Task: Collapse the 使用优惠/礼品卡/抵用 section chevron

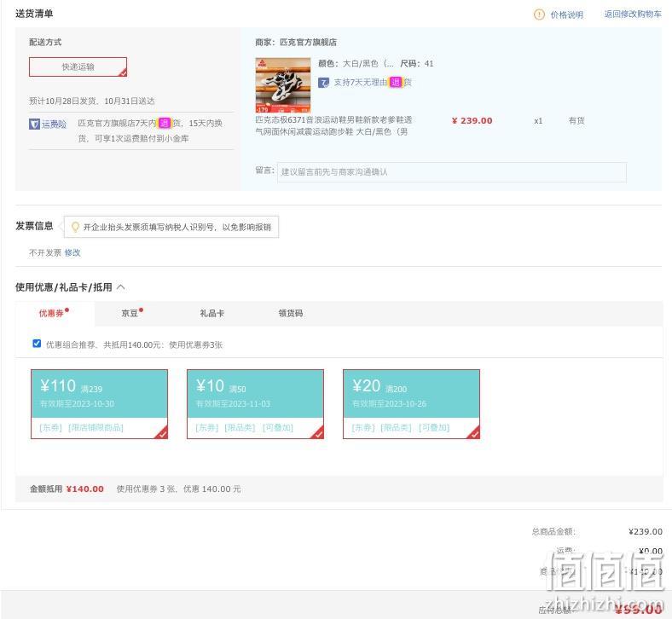Action: pos(121,287)
